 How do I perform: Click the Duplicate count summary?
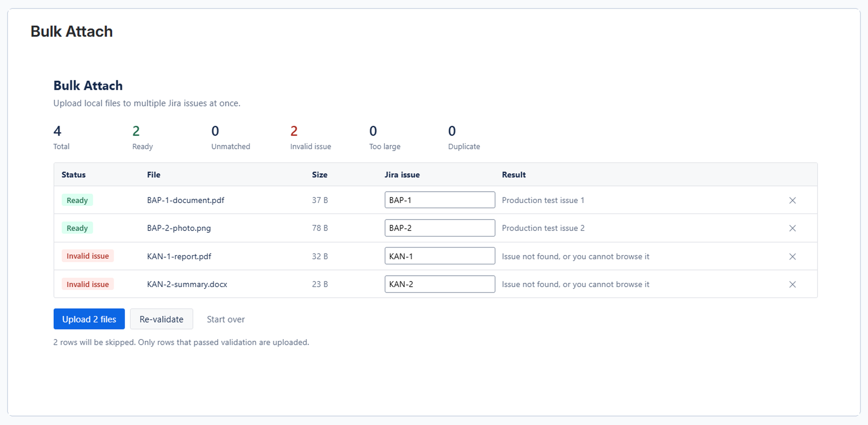pos(464,137)
